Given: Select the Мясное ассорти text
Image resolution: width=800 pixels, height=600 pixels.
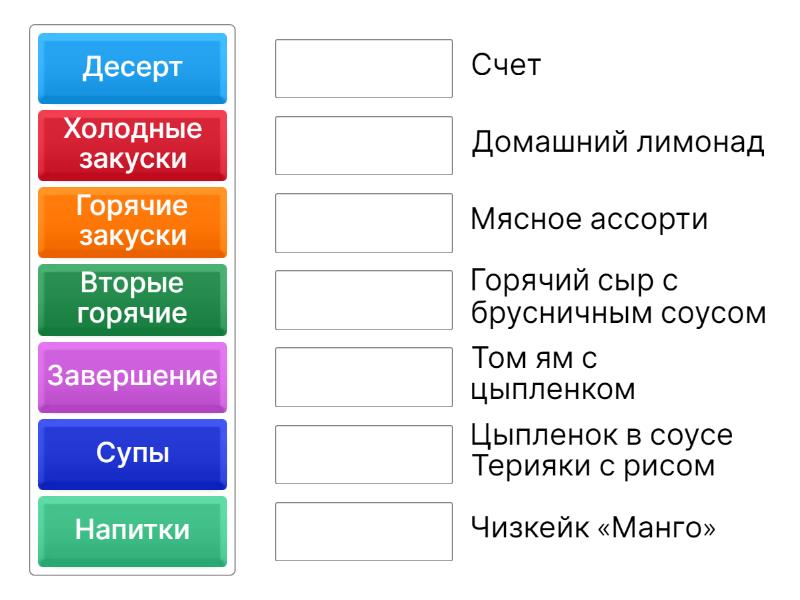Looking at the screenshot, I should click(x=589, y=221).
